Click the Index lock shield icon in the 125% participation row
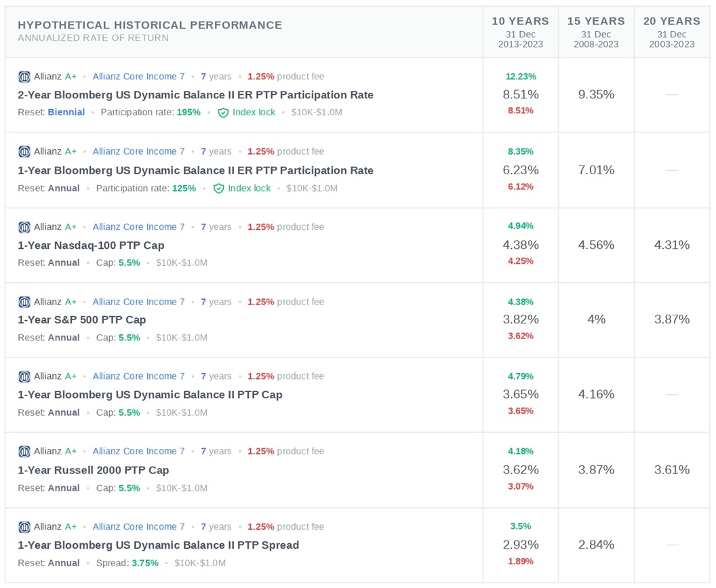This screenshot has width=716, height=588. click(218, 189)
